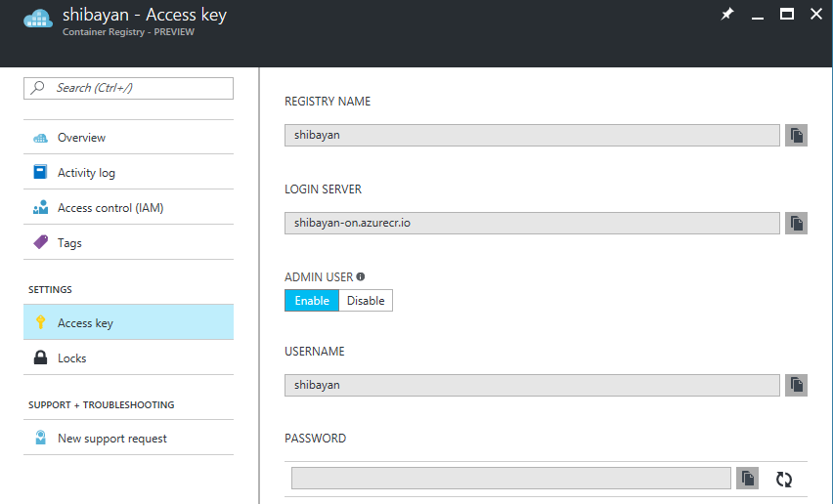The height and width of the screenshot is (504, 833).
Task: Open the Activity log page
Action: [x=128, y=173]
